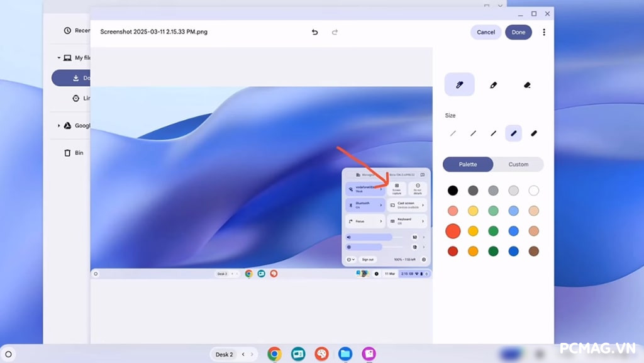The image size is (644, 363).
Task: Expand Google Drive in the sidebar
Action: click(x=60, y=125)
